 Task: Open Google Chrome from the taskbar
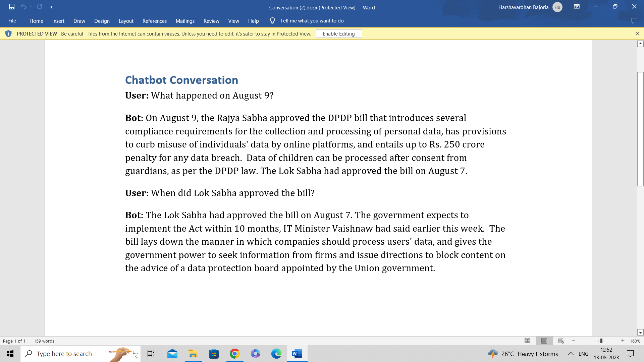pyautogui.click(x=234, y=354)
